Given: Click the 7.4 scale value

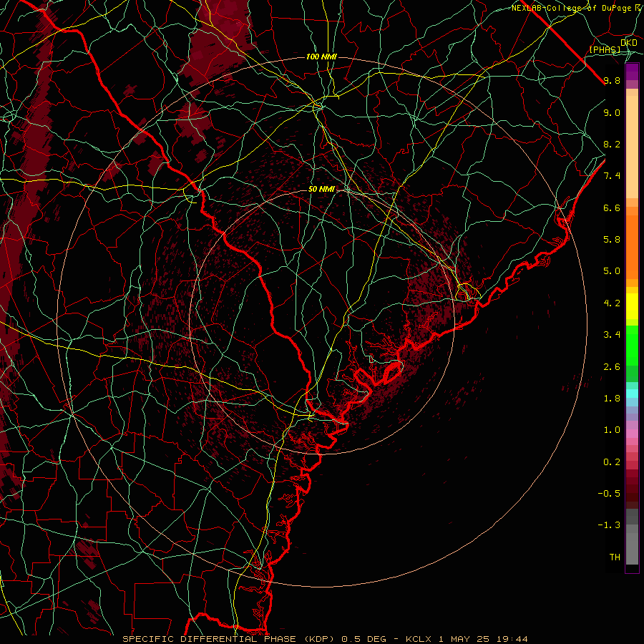Looking at the screenshot, I should [x=612, y=176].
